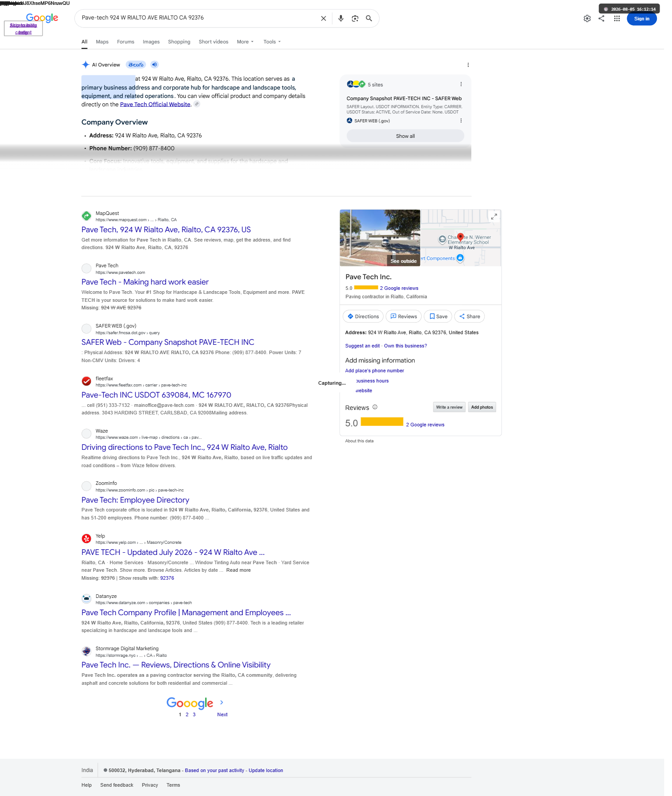Image resolution: width=672 pixels, height=796 pixels.
Task: Expand the sources list with Show all
Action: click(x=405, y=136)
